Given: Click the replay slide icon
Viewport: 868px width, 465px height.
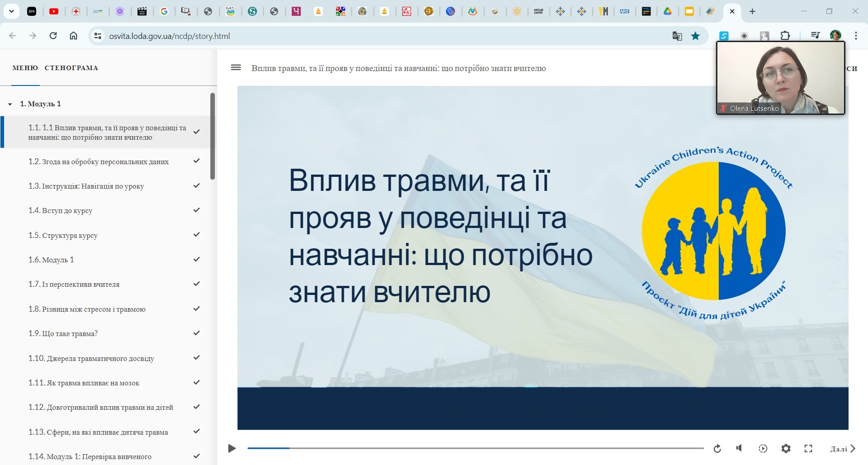Looking at the screenshot, I should coord(717,449).
